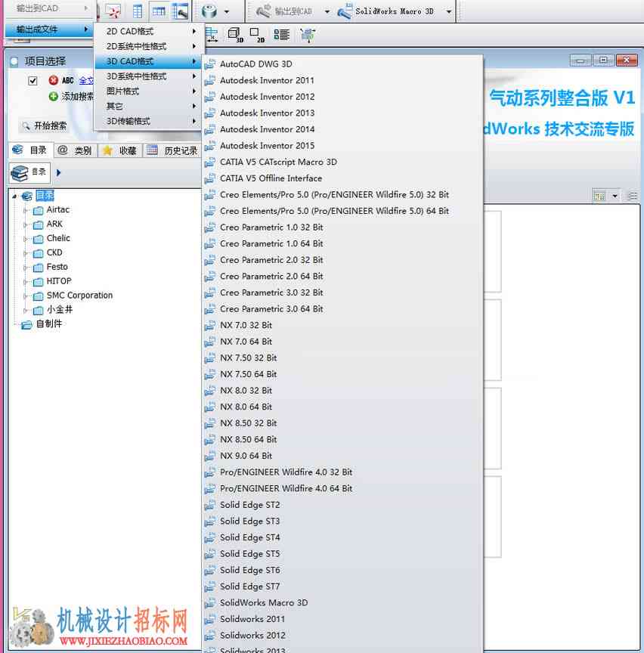Select CATIA V5 CATscript Macro 3D
Image resolution: width=644 pixels, height=653 pixels.
[x=342, y=162]
